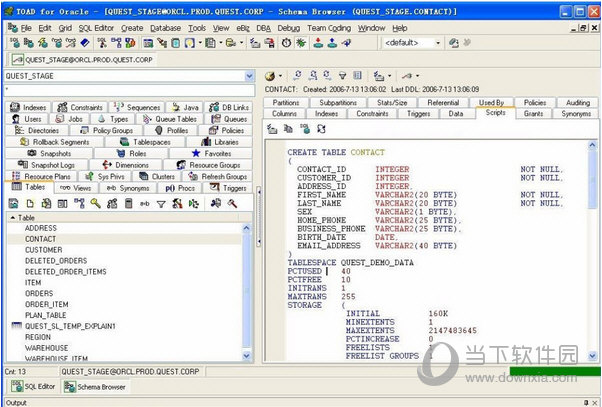Click the hammer icon above table list

pos(232,204)
